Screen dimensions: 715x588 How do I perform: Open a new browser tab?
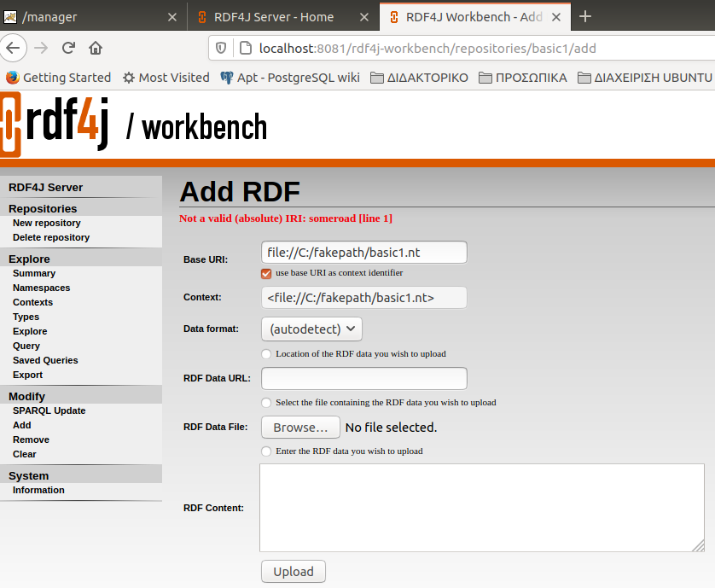coord(585,16)
